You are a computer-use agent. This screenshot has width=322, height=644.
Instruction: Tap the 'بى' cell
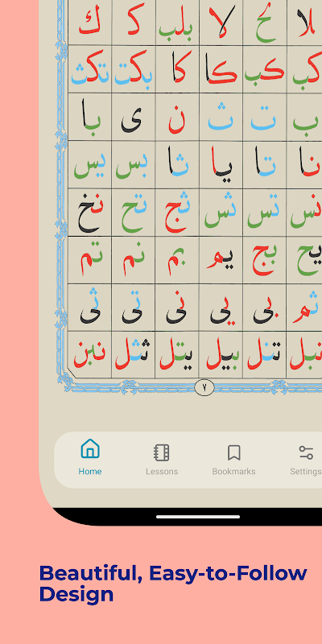pos(265,308)
